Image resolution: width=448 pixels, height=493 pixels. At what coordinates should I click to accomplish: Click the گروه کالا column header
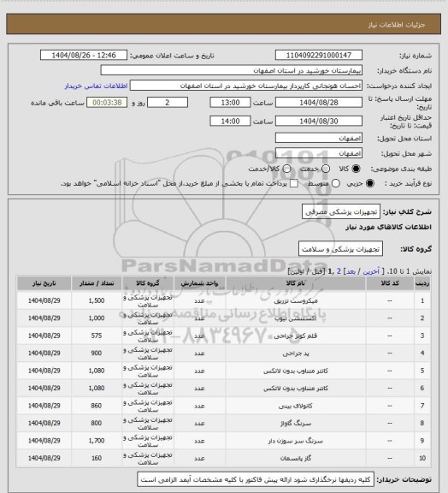click(148, 283)
